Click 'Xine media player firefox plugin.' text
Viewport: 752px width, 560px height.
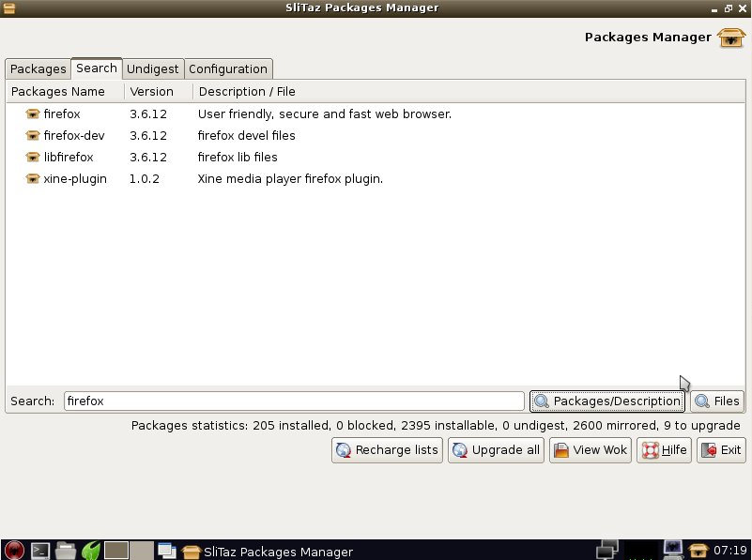(290, 178)
